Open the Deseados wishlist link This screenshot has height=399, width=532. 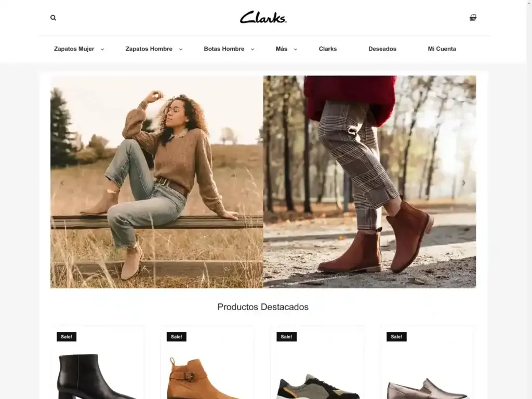(382, 49)
